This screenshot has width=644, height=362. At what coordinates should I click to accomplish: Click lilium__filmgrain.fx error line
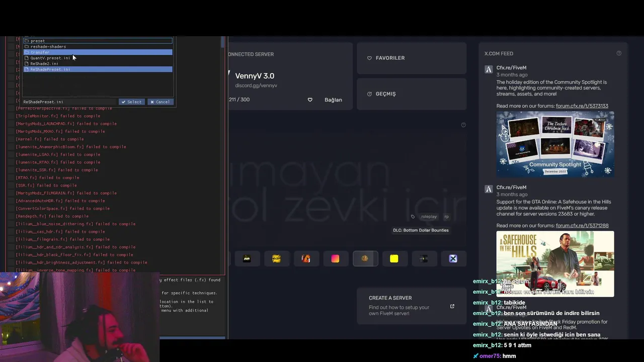click(62, 239)
